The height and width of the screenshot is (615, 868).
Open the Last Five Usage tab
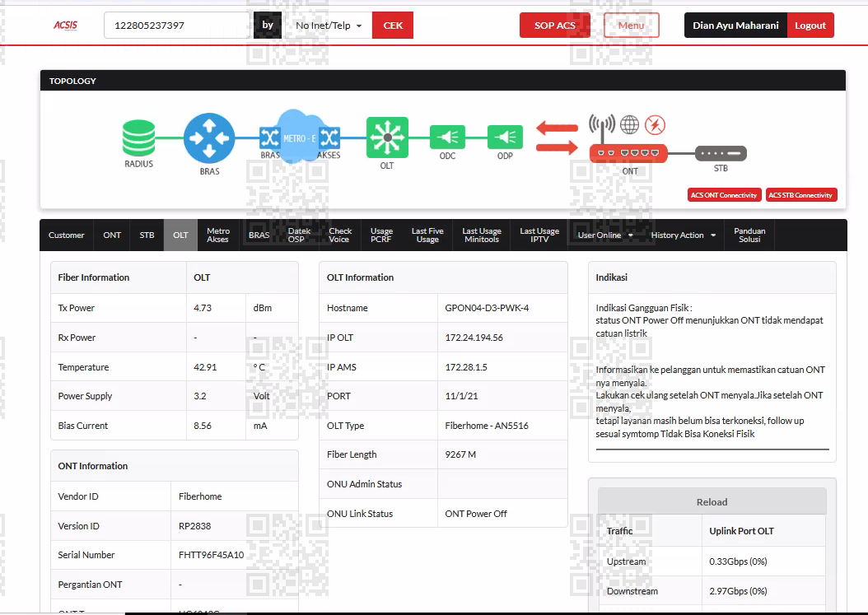pos(427,235)
